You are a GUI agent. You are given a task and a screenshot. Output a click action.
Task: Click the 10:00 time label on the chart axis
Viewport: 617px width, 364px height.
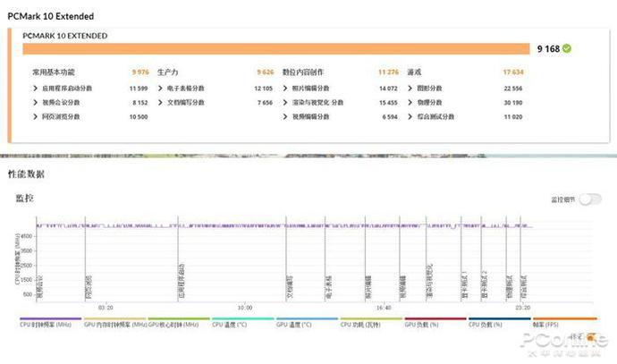tap(245, 308)
